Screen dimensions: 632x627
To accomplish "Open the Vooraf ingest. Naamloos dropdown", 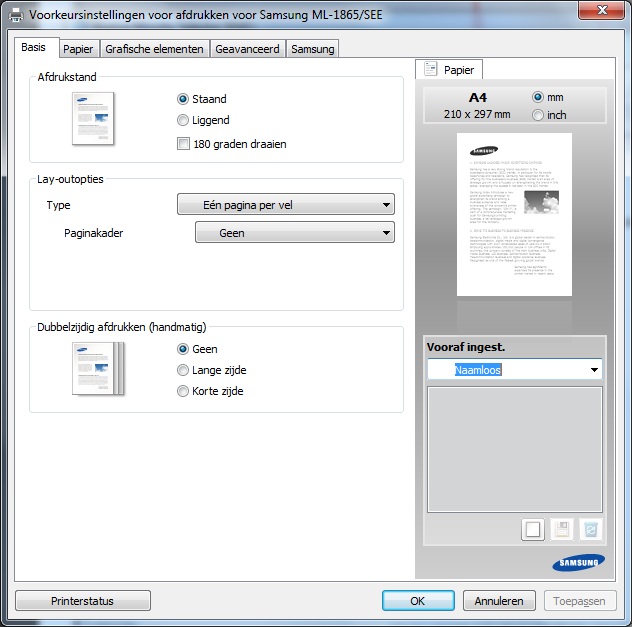I will [x=514, y=370].
